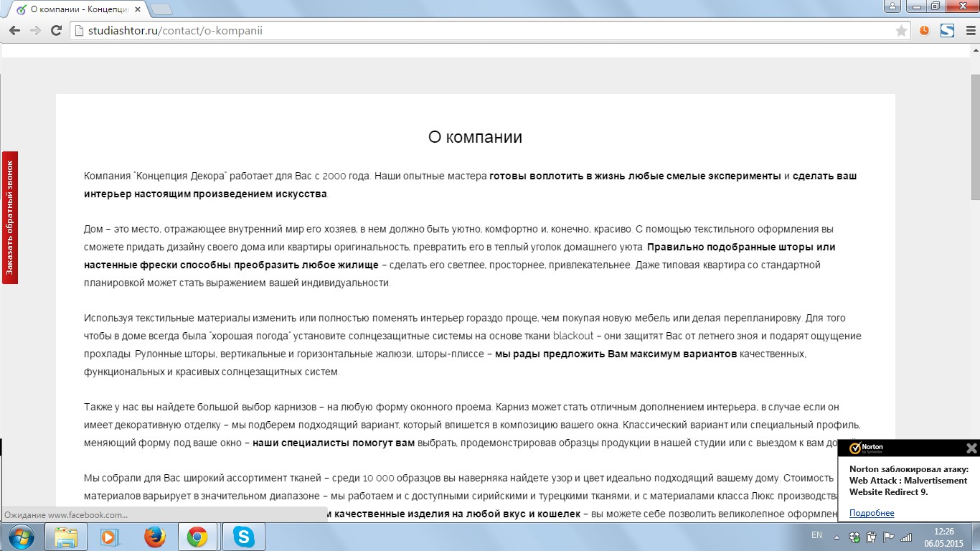Click the bold text "готовы воплотить в жизнь любые смелые эксперименты"
This screenshot has width=980, height=551.
[x=635, y=176]
